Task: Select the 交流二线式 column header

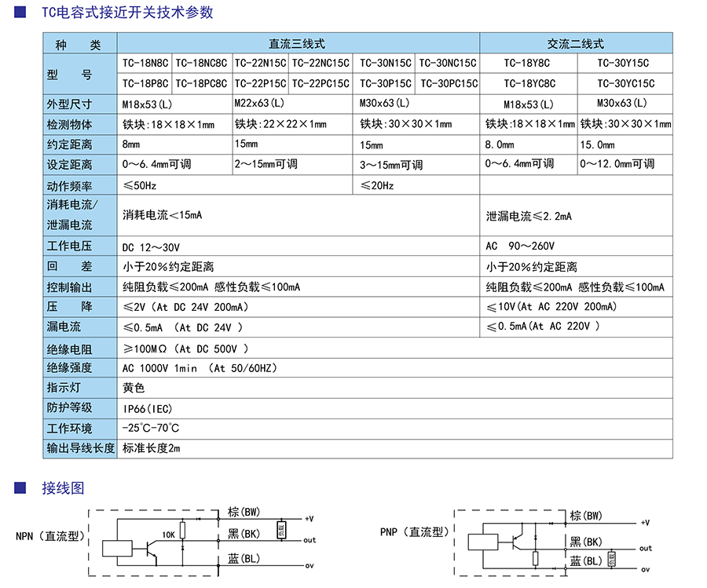Action: [x=576, y=44]
